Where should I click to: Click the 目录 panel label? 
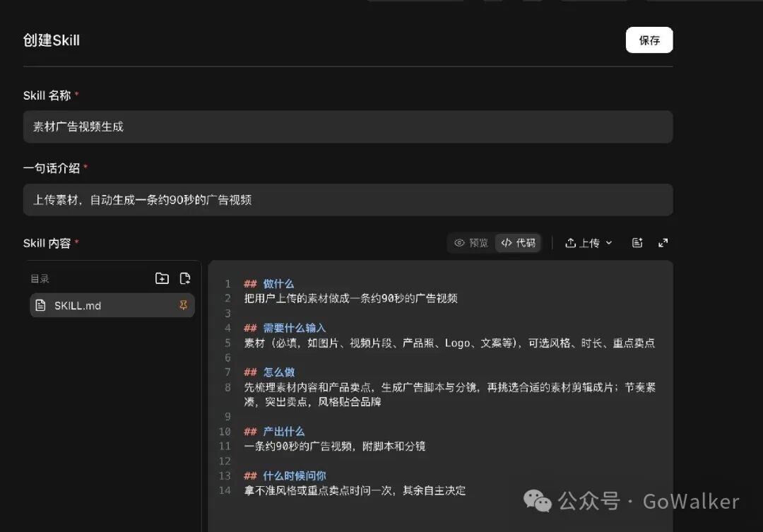tap(40, 278)
